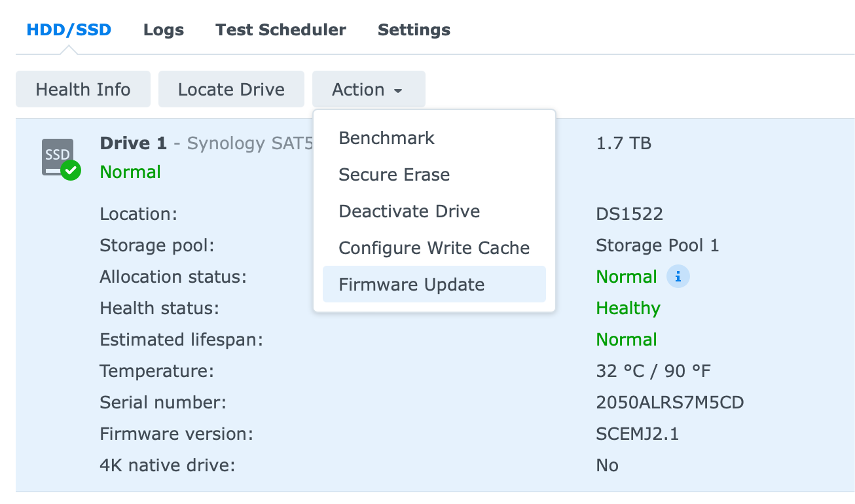Click the 32 °C / 90 °F temperature value
Screen dimensions: 855x504
(x=653, y=371)
